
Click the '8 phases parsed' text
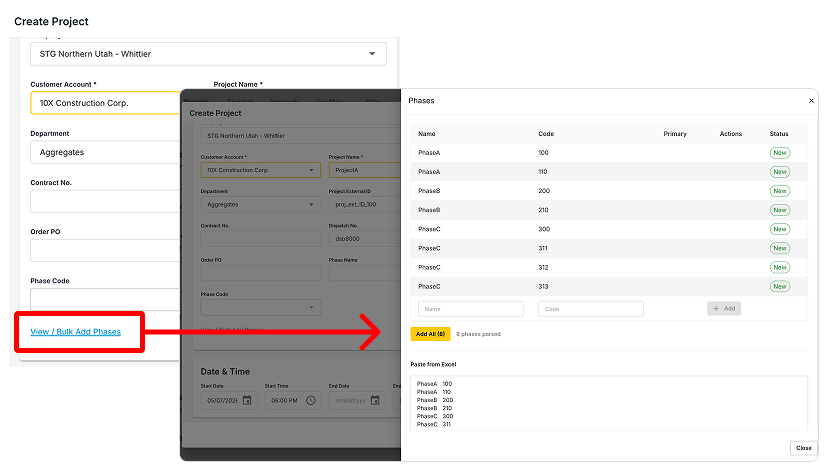click(x=478, y=335)
